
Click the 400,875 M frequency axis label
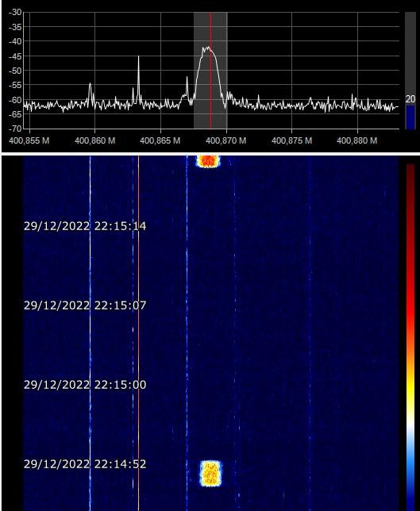(292, 140)
